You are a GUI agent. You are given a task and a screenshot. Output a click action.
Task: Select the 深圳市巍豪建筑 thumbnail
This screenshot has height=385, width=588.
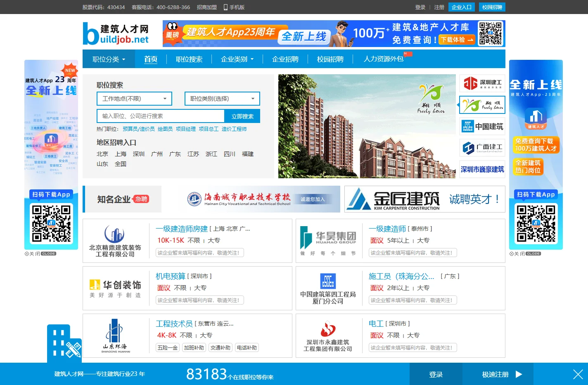coord(482,169)
